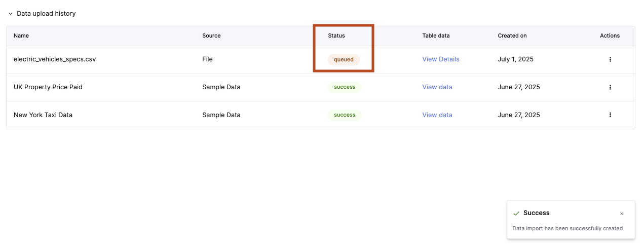644x247 pixels.
Task: Click the Table data column header
Action: point(436,36)
